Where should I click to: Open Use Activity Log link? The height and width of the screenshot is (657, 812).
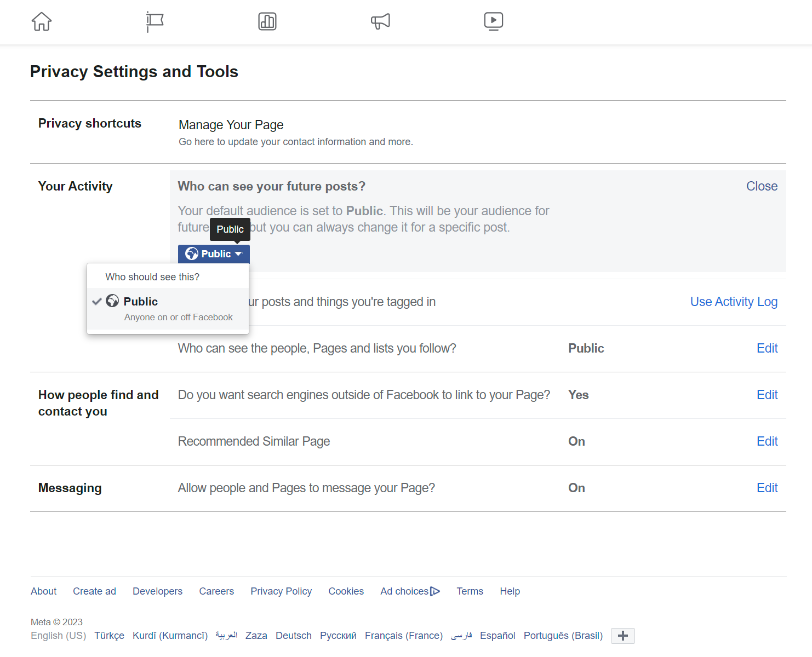pyautogui.click(x=734, y=302)
